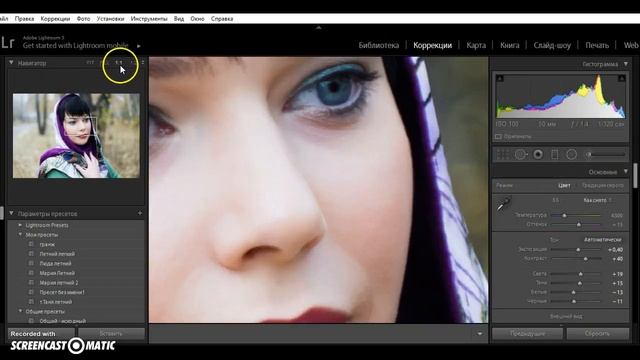
Task: Open the Справка menu
Action: [x=222, y=19]
